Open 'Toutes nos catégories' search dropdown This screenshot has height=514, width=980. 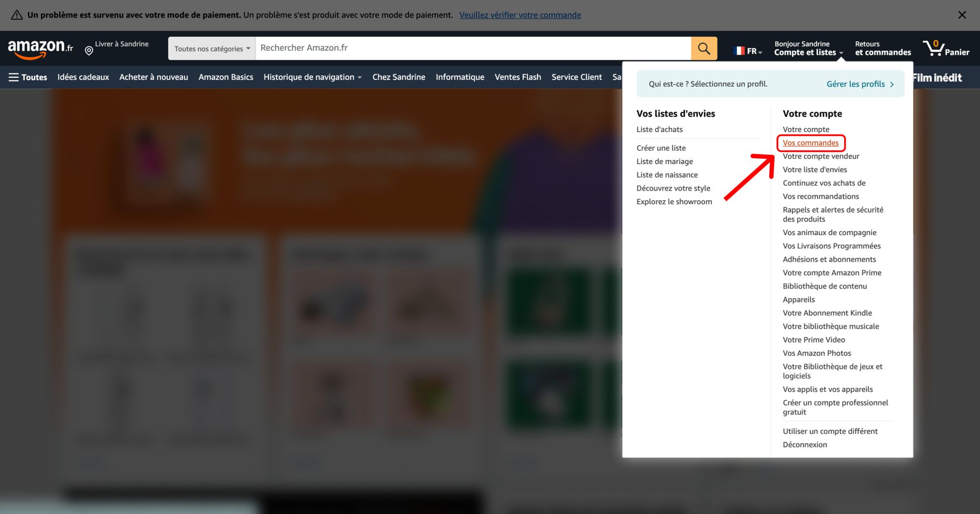tap(212, 49)
